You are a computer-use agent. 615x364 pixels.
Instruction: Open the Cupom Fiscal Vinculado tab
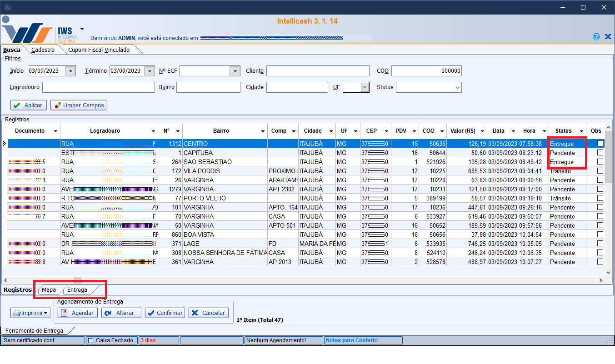click(99, 50)
